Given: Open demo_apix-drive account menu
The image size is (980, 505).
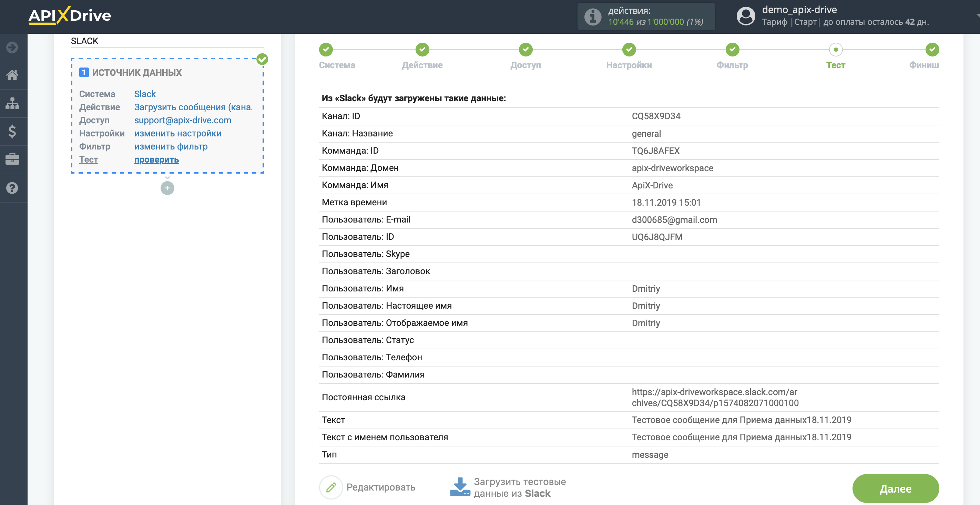Looking at the screenshot, I should (x=799, y=10).
